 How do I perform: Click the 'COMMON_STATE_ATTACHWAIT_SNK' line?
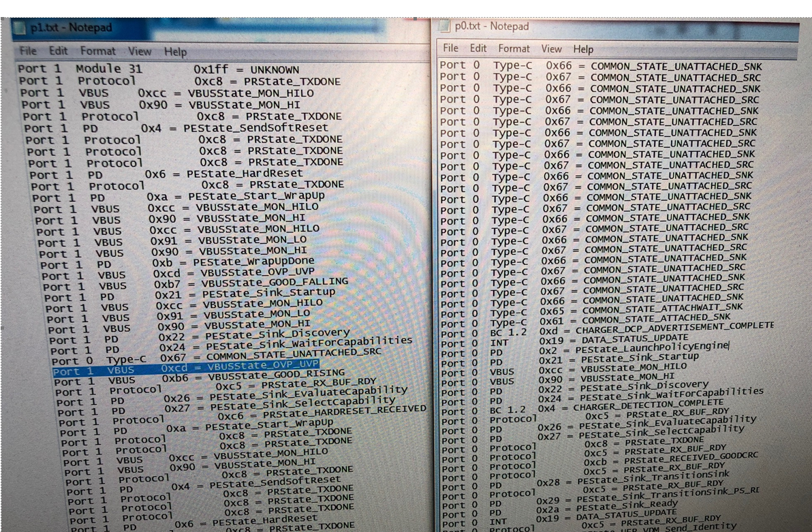pyautogui.click(x=591, y=310)
